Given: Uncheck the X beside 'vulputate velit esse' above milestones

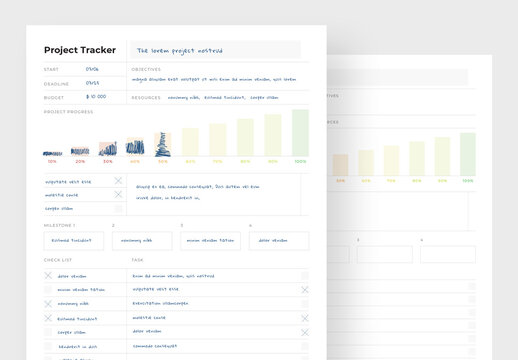Looking at the screenshot, I should coord(118,181).
